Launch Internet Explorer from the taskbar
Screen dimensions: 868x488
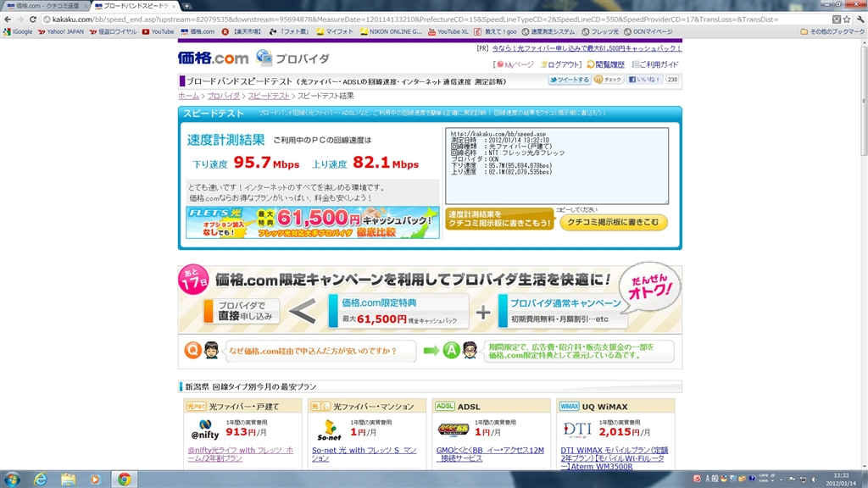click(x=41, y=480)
